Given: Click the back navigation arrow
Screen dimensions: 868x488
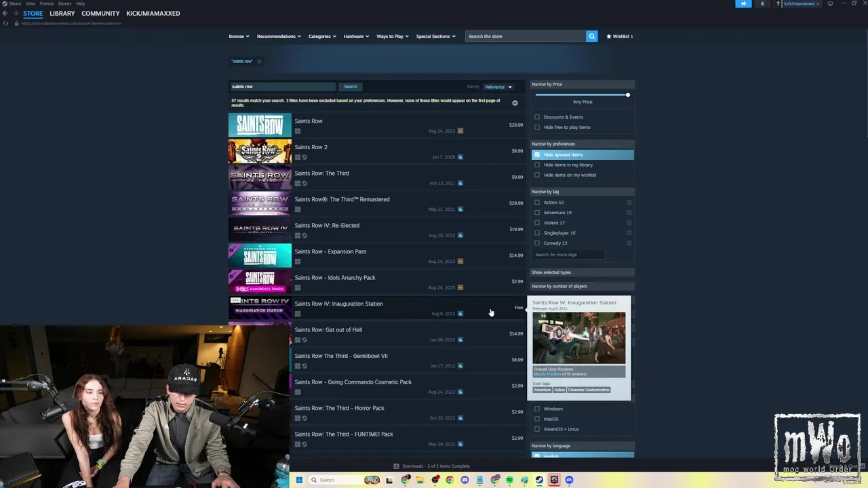Looking at the screenshot, I should [5, 14].
